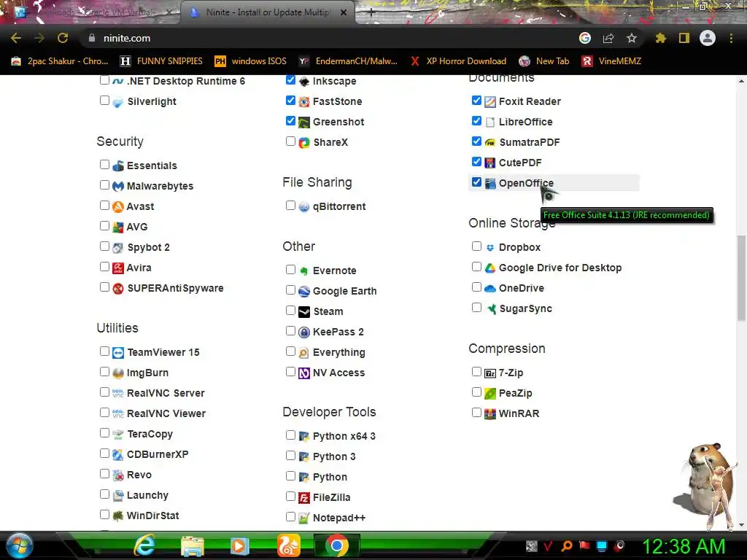Click the SUPERAntiSpyware icon
747x560 pixels.
pos(118,289)
